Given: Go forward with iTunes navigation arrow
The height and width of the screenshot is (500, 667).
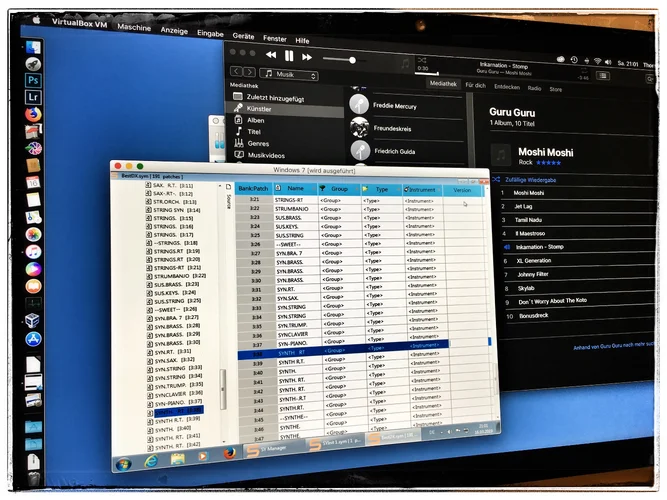Looking at the screenshot, I should click(x=250, y=72).
